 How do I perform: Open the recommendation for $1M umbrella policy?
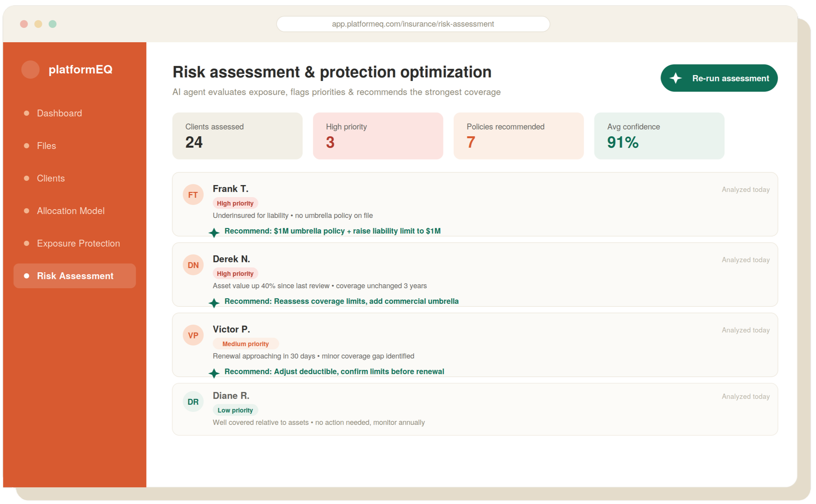(333, 231)
